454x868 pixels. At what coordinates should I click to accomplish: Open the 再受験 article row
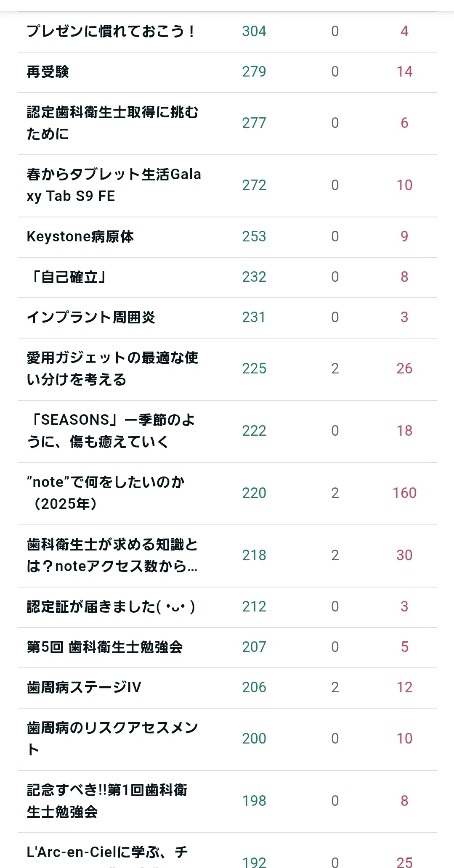pyautogui.click(x=48, y=72)
